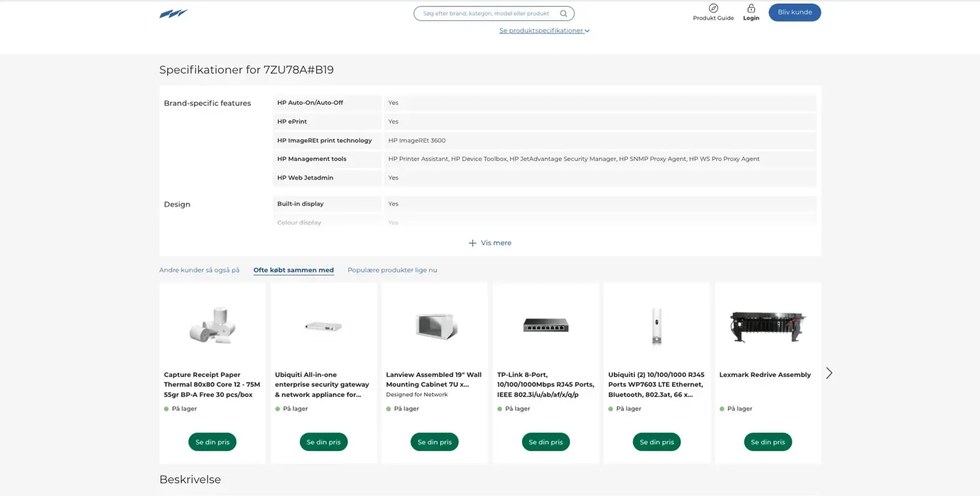
Task: Click HP Auto-On/Auto-Off specification label
Action: tap(310, 103)
